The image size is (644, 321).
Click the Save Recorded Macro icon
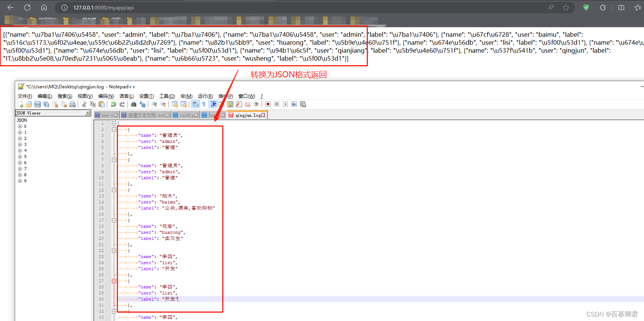[303, 104]
